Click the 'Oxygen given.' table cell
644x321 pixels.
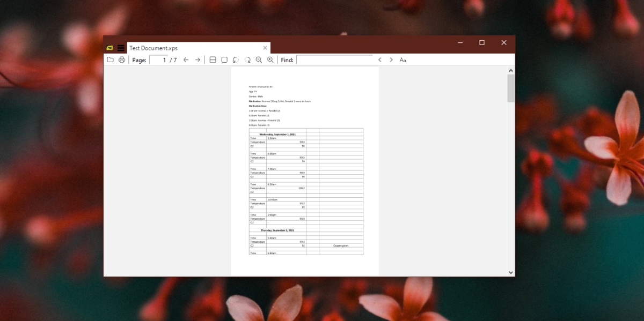coord(341,245)
